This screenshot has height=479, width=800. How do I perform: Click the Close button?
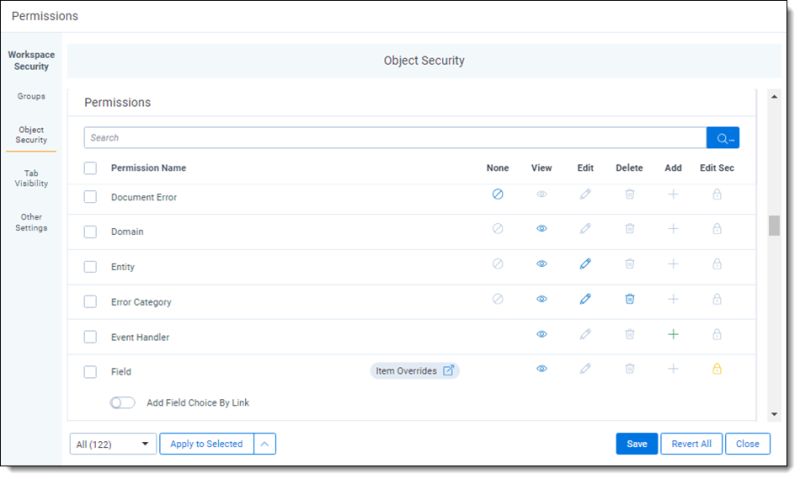747,444
